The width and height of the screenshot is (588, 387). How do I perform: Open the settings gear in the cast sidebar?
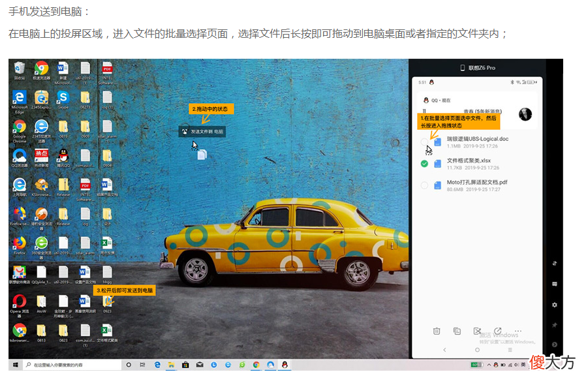click(554, 305)
